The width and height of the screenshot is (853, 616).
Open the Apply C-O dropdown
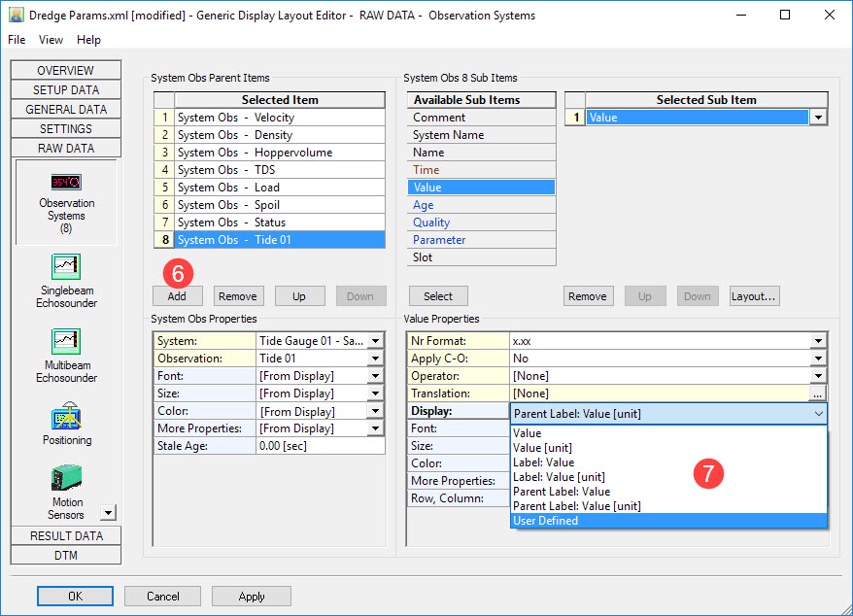[x=818, y=359]
